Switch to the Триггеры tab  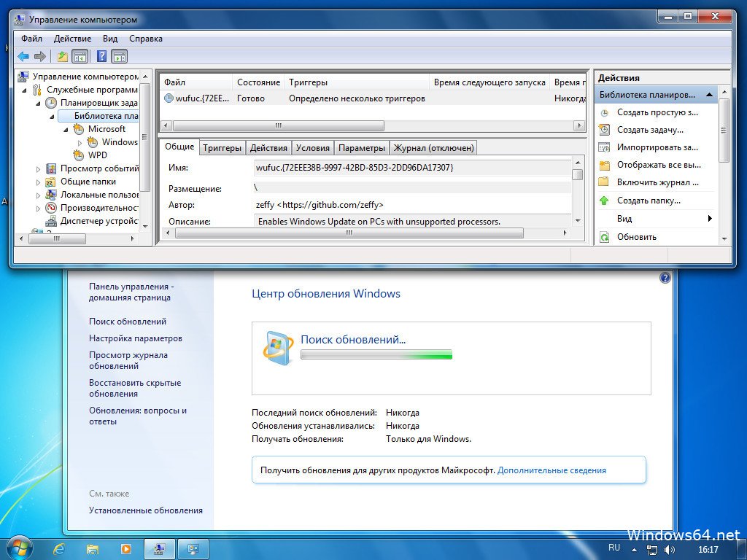[x=222, y=148]
